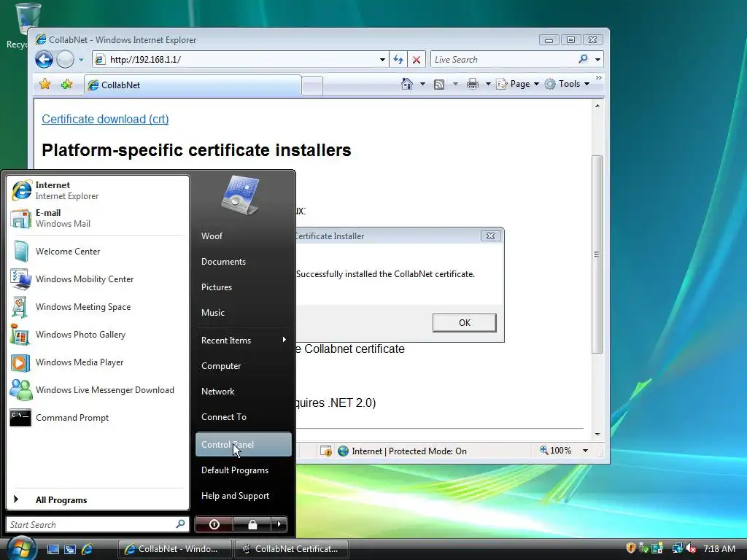The width and height of the screenshot is (747, 560).
Task: Launch Windows Media Player
Action: (98, 362)
